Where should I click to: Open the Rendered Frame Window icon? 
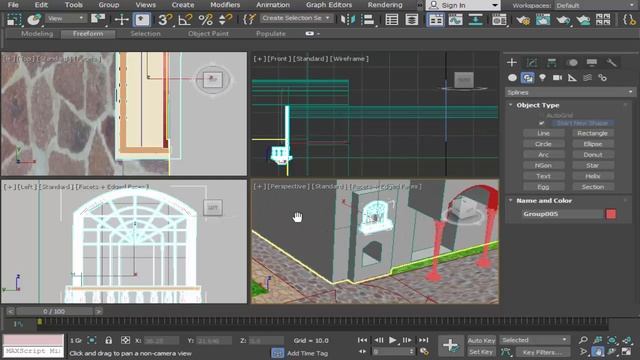543,19
